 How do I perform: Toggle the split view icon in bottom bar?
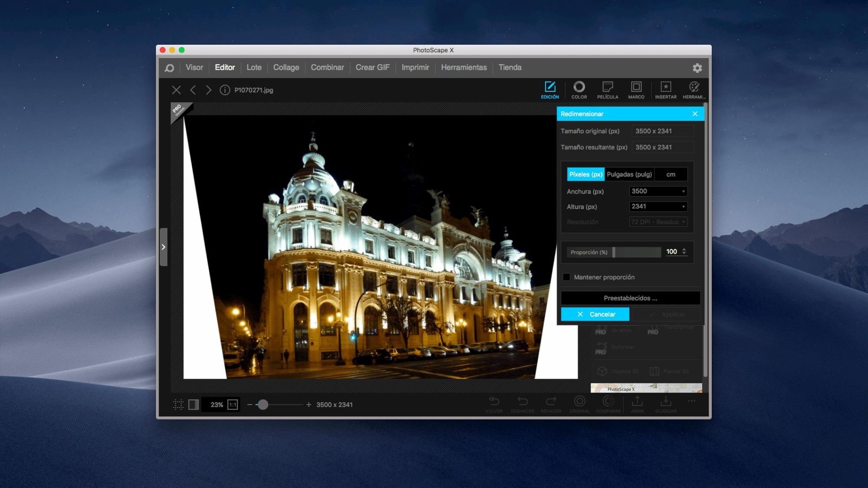(194, 405)
